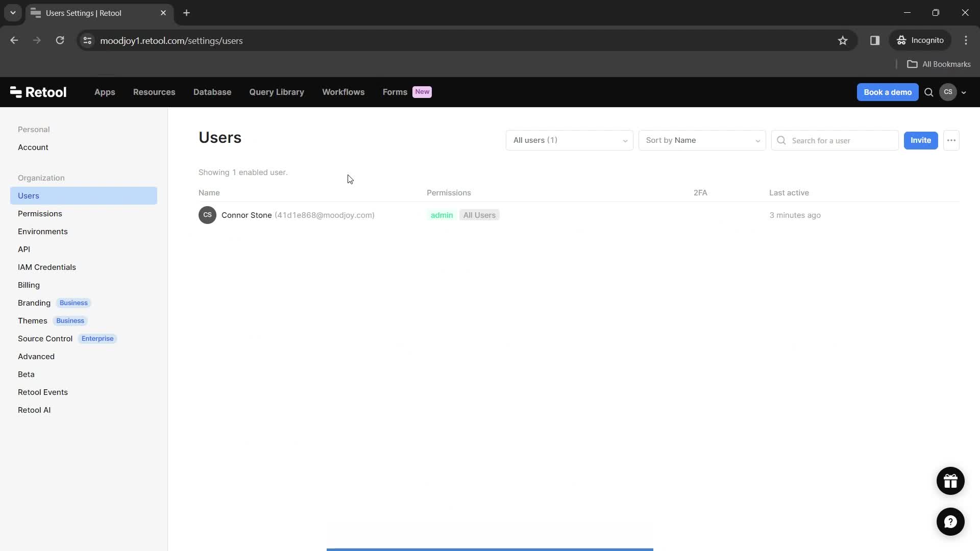
Task: Click the Permissions sidebar link
Action: coord(40,213)
